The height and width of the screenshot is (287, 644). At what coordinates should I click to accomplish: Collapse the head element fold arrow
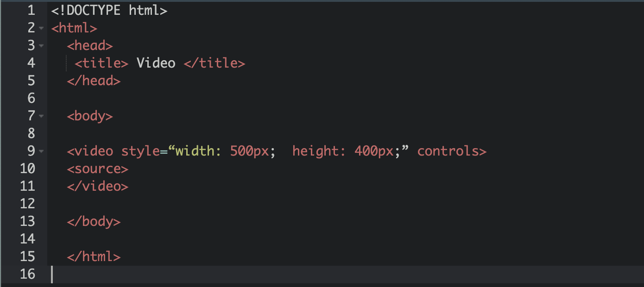41,46
